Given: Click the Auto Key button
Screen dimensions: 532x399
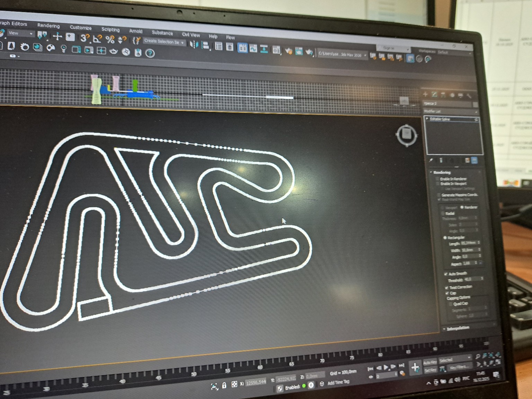Looking at the screenshot, I should (x=430, y=363).
